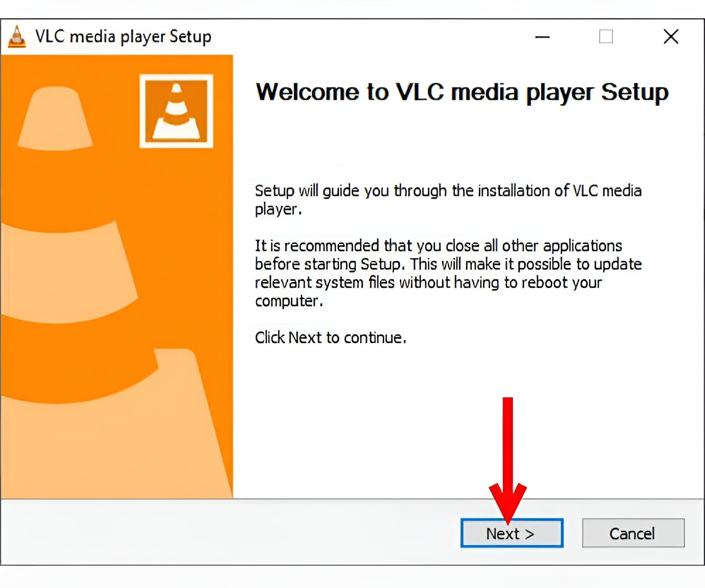Click the "It is recommended" paragraph text
This screenshot has height=588, width=705.
[x=448, y=273]
